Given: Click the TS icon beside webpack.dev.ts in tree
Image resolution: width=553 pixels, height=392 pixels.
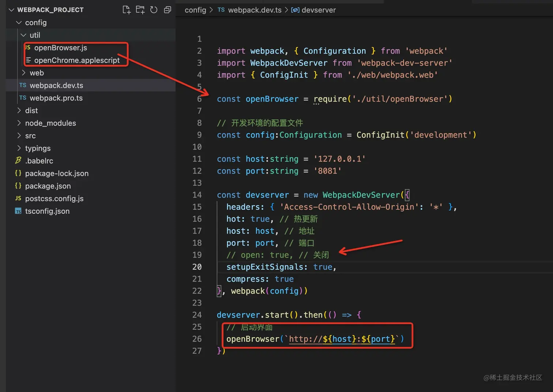Looking at the screenshot, I should [x=23, y=85].
